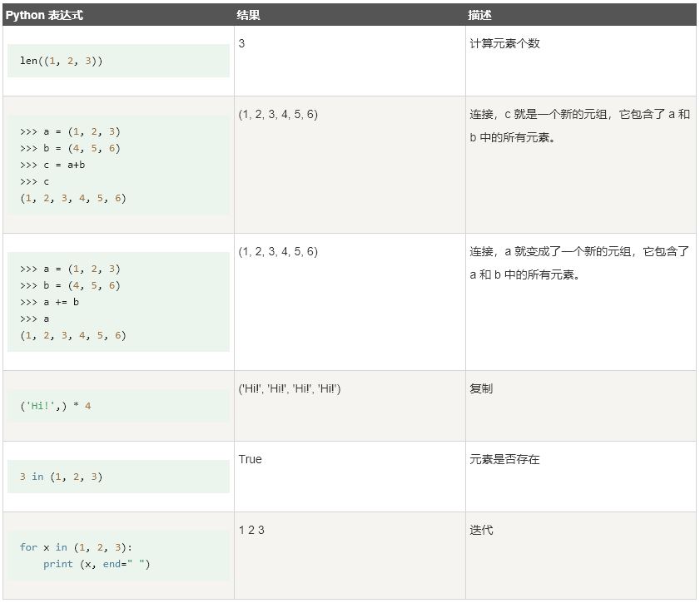Image resolution: width=700 pixels, height=603 pixels.
Task: Click the "描述" column header
Action: [479, 15]
